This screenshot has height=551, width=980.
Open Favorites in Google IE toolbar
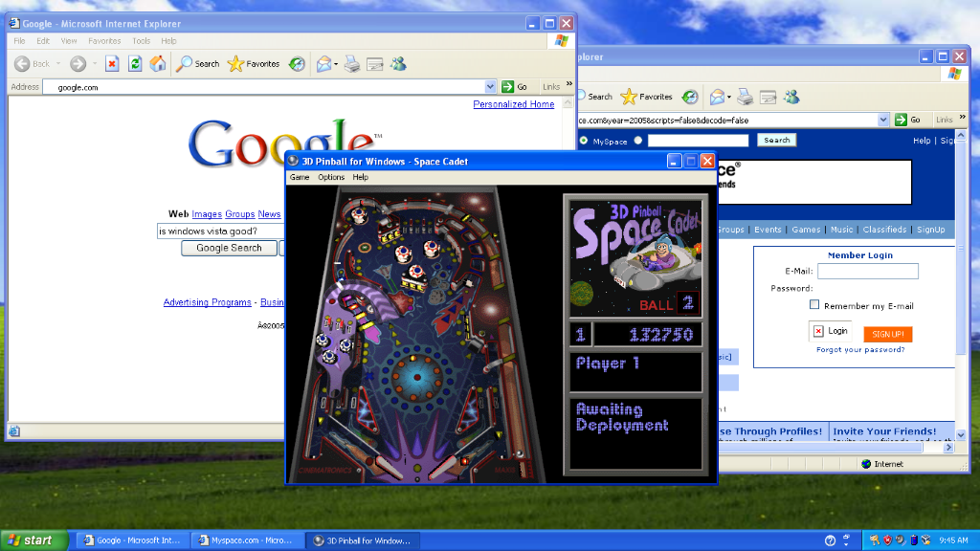click(x=254, y=64)
